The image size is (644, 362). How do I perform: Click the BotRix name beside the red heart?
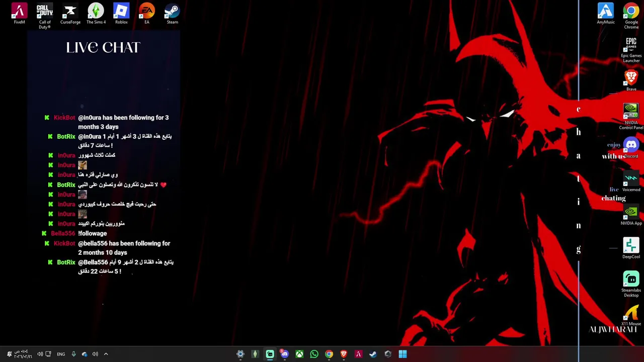click(x=66, y=185)
